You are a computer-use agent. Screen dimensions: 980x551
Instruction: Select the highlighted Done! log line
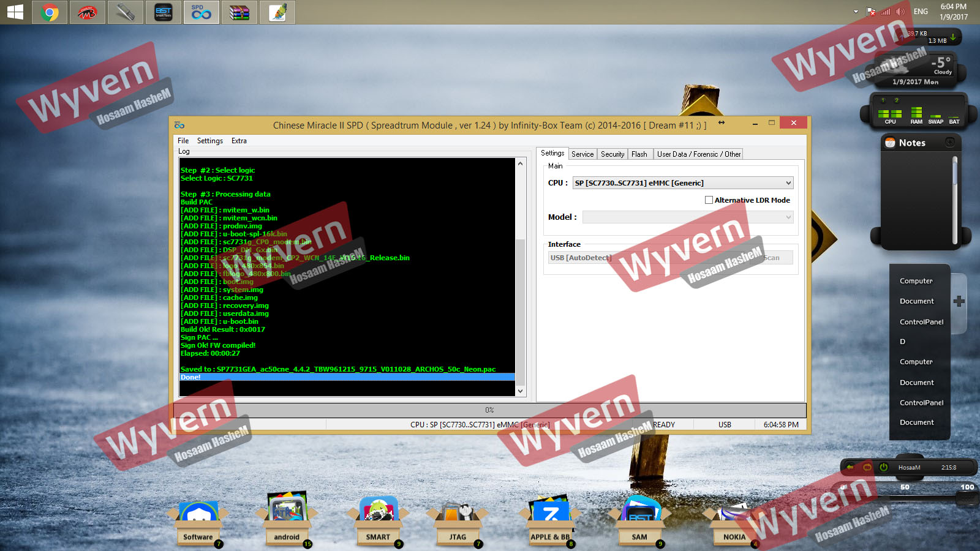pyautogui.click(x=347, y=377)
